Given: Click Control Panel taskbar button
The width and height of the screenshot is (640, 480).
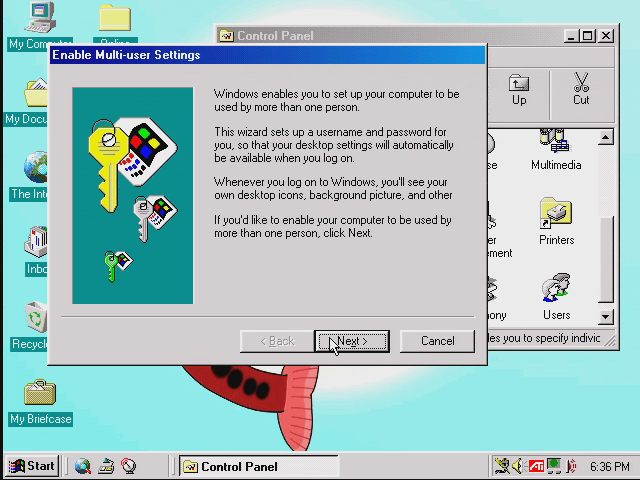Looking at the screenshot, I should pyautogui.click(x=258, y=466).
